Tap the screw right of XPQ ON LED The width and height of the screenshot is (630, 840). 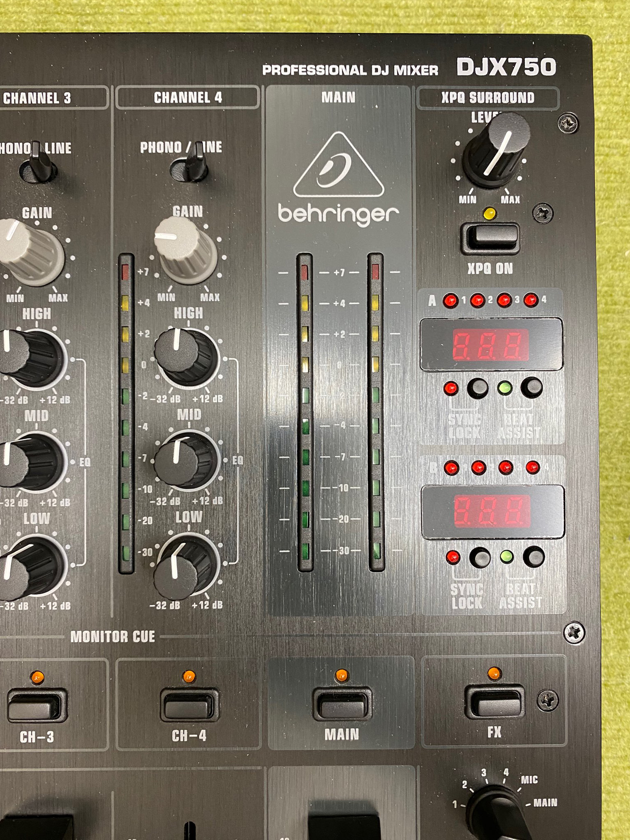[x=543, y=213]
